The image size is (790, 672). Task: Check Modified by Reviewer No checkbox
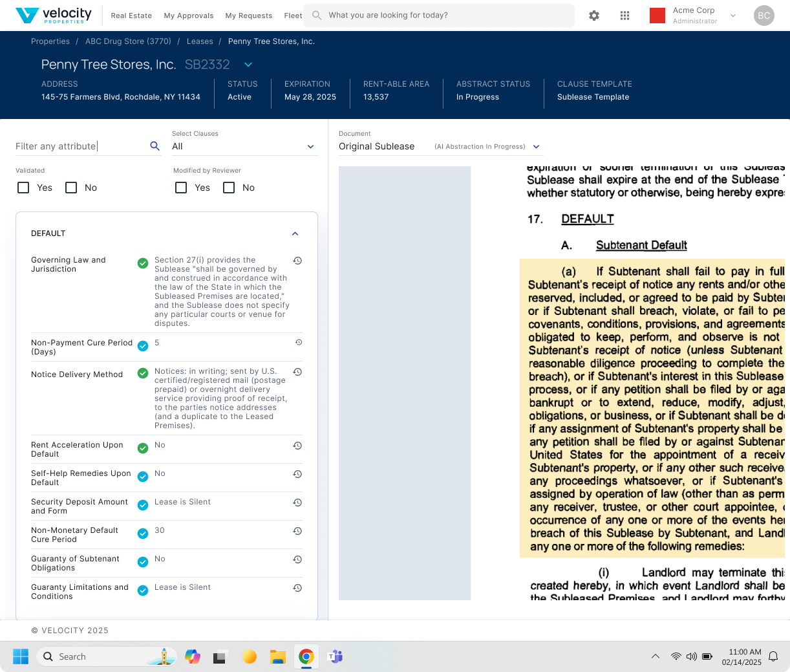click(x=229, y=188)
